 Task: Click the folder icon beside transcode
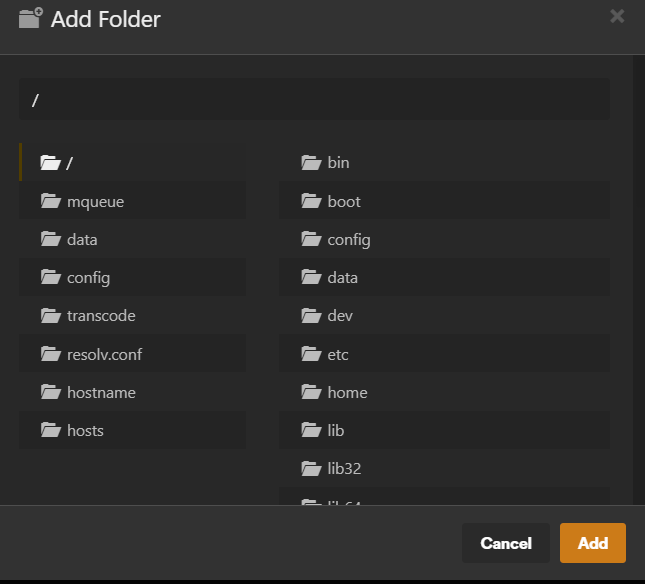click(51, 315)
